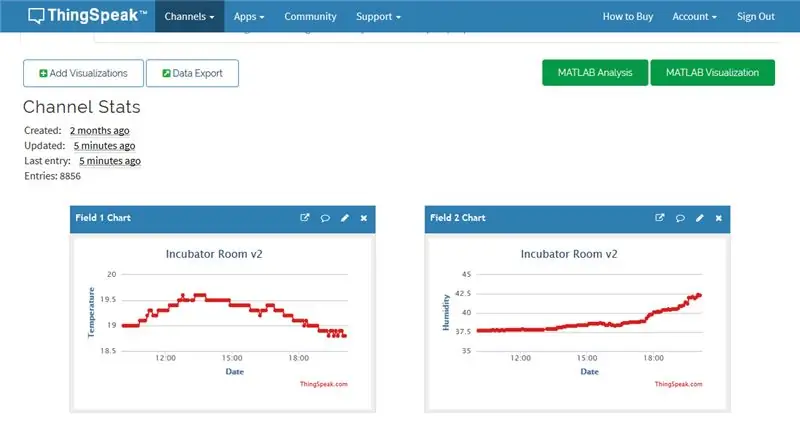The image size is (800, 423).
Task: Edit Field 1 Chart with pencil icon
Action: (x=345, y=218)
